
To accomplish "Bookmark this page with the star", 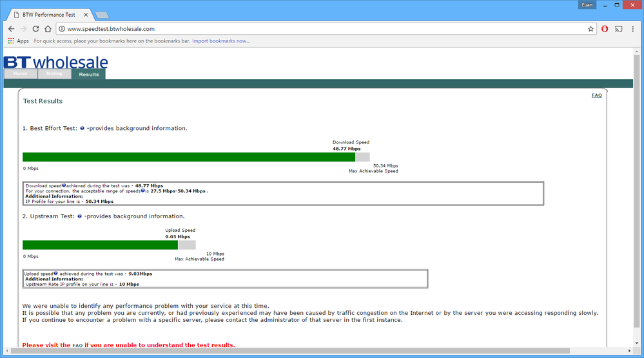I will pyautogui.click(x=590, y=29).
